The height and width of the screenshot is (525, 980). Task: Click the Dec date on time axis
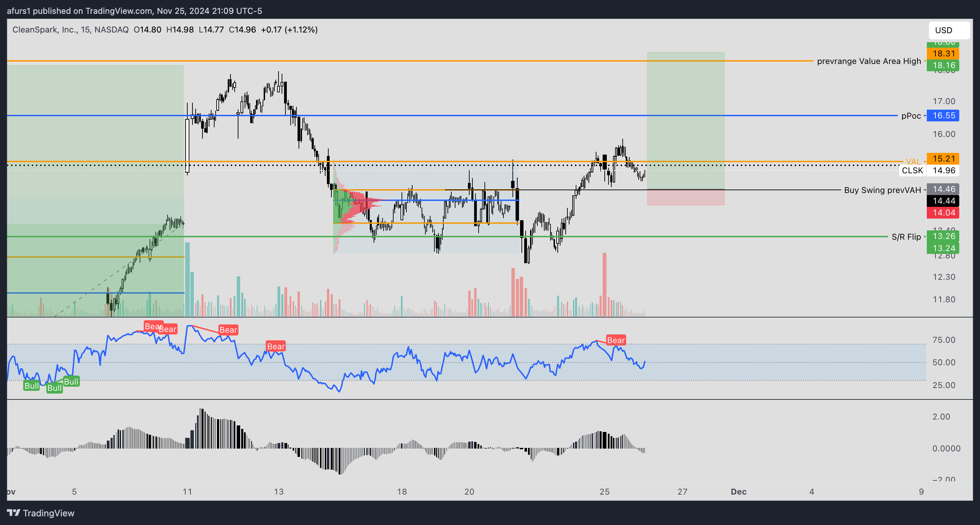tap(738, 491)
